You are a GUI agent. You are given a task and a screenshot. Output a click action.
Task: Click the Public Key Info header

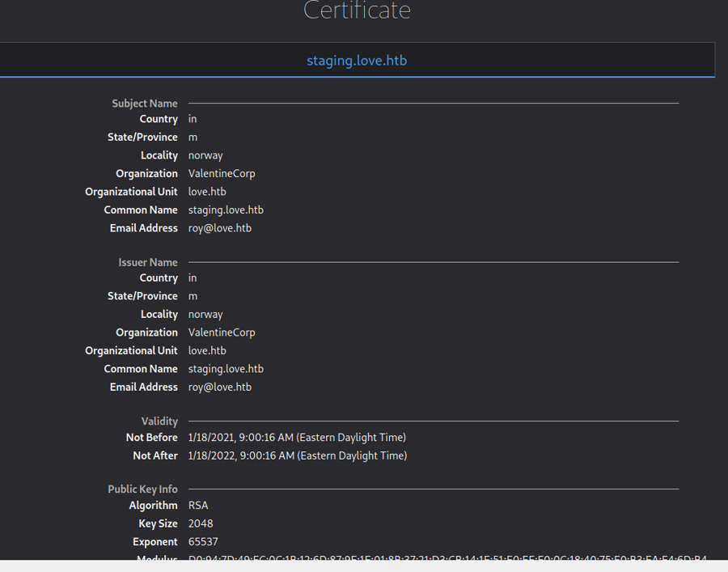click(x=142, y=489)
